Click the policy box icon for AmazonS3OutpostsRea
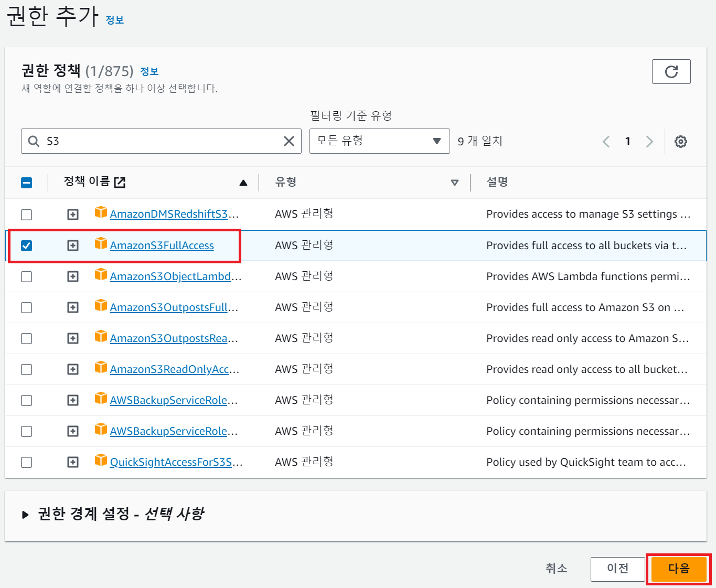716x588 pixels. (101, 336)
